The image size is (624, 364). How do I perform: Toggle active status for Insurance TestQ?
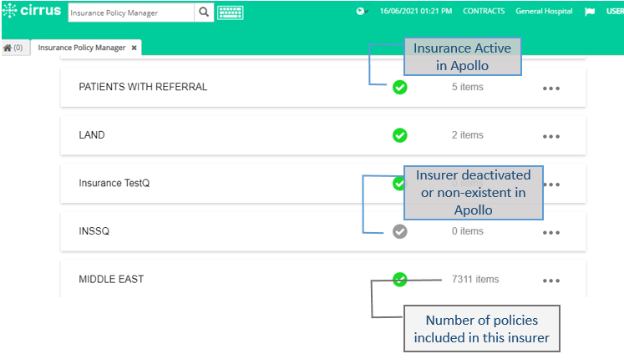point(398,184)
